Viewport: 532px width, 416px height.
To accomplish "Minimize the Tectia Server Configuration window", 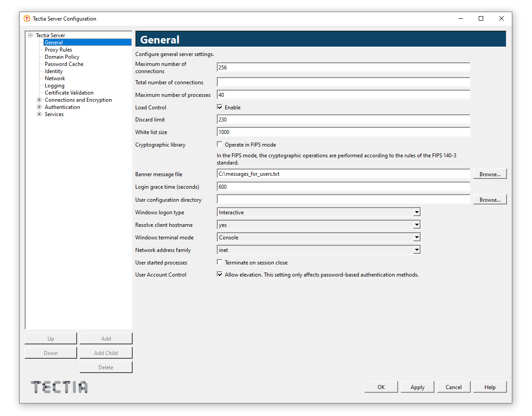I will point(461,19).
